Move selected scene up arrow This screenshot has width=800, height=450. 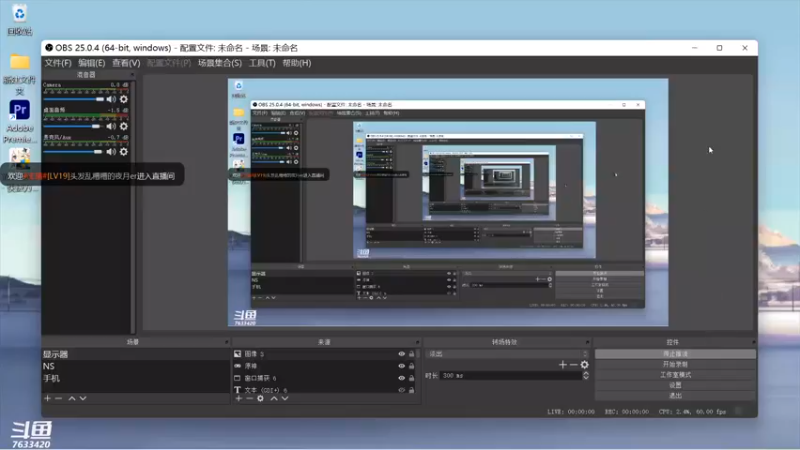[72, 398]
